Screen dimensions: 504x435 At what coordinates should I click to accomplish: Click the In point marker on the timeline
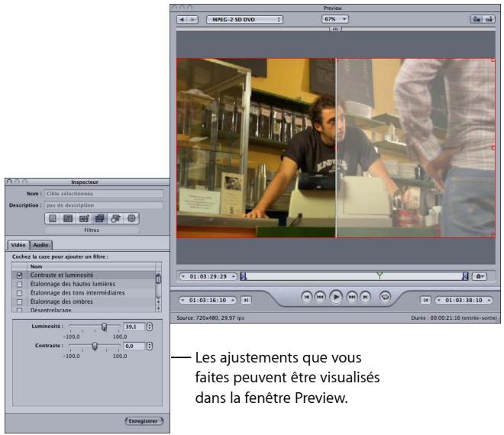244,276
